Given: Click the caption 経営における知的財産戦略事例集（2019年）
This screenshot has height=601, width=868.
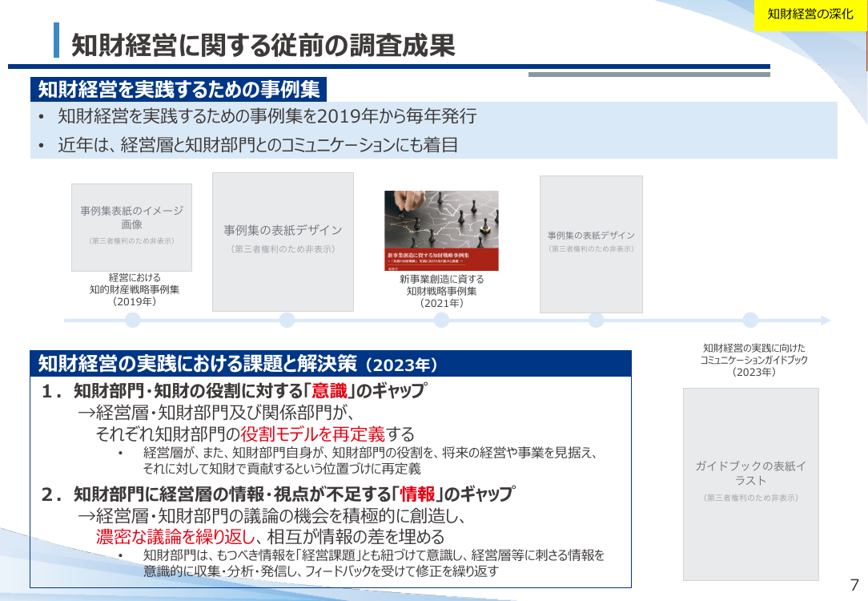Looking at the screenshot, I should pos(135,290).
